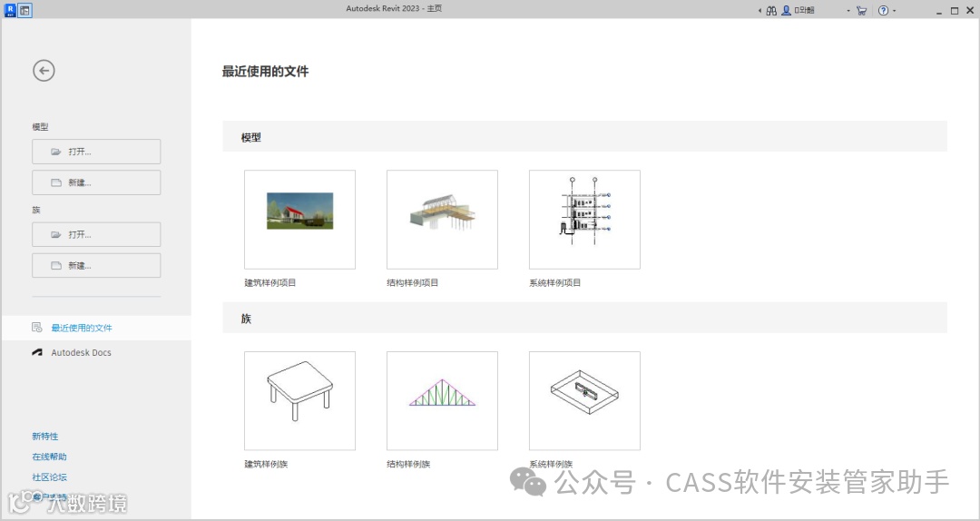Open 系统样例项目 thumbnail
The image size is (980, 521).
[x=585, y=220]
